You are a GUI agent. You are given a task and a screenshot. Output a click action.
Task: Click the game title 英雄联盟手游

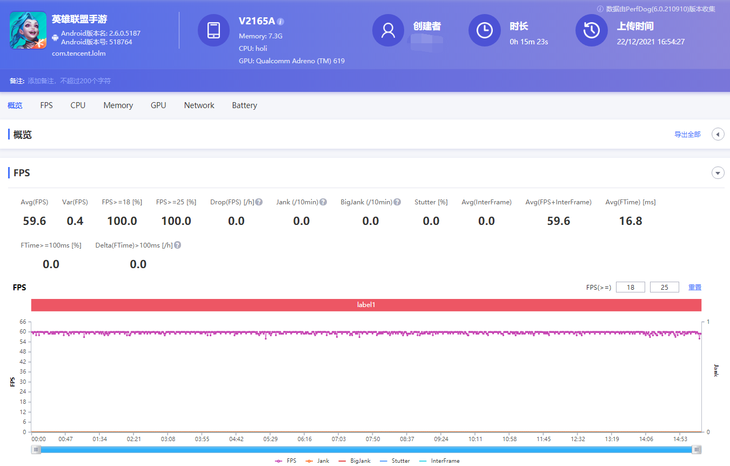(79, 20)
